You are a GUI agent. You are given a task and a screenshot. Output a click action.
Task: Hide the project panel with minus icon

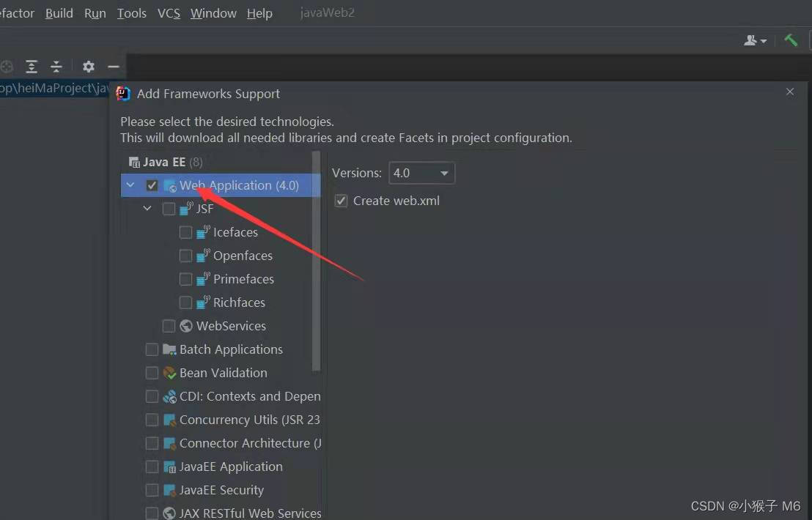114,66
